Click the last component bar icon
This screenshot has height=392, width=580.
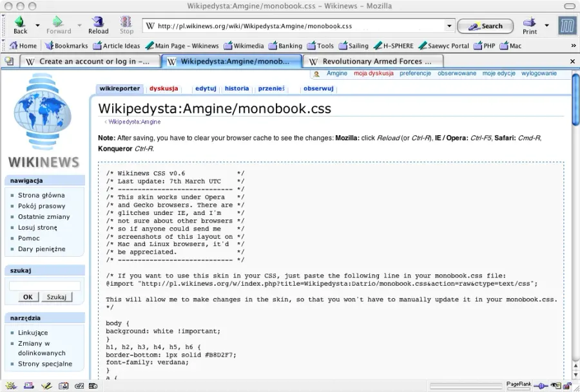[93, 386]
